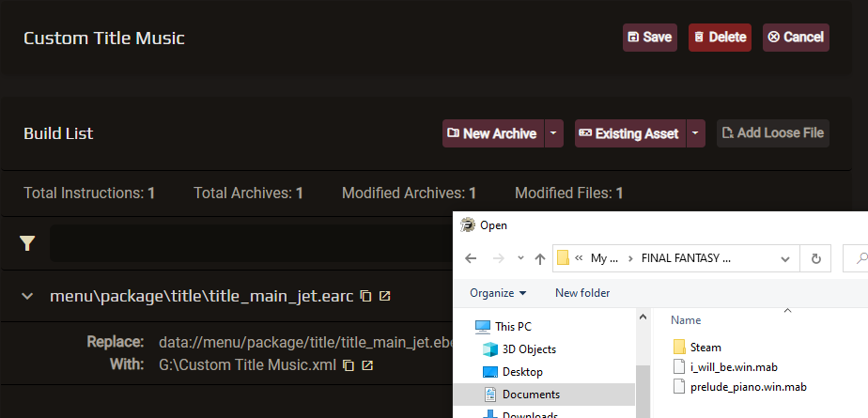This screenshot has height=418, width=868.
Task: Click the Total Instructions counter
Action: coord(89,194)
